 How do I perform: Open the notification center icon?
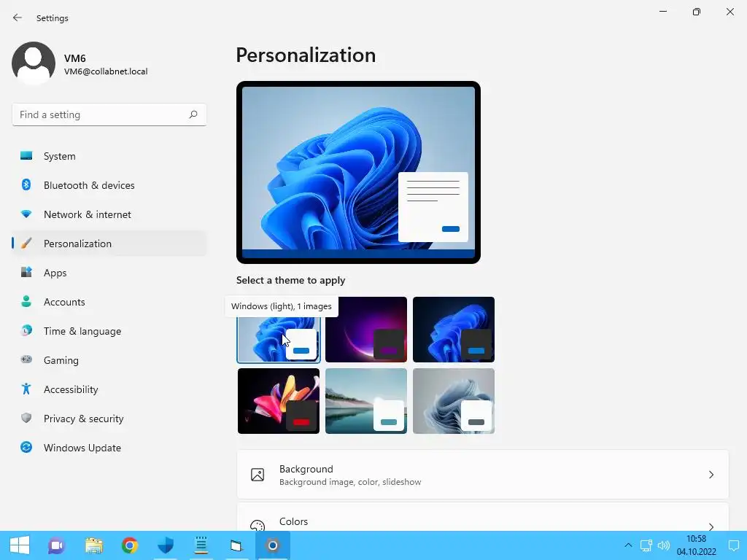click(734, 545)
